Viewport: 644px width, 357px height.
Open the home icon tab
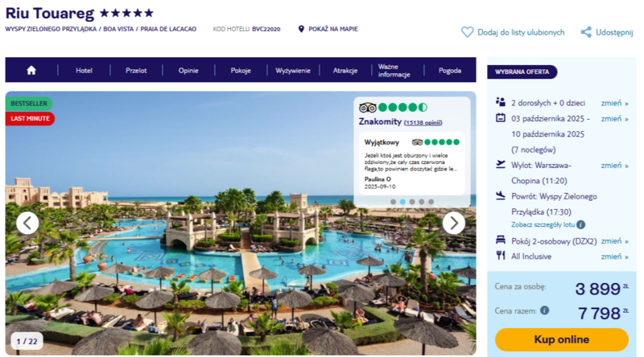tap(31, 70)
